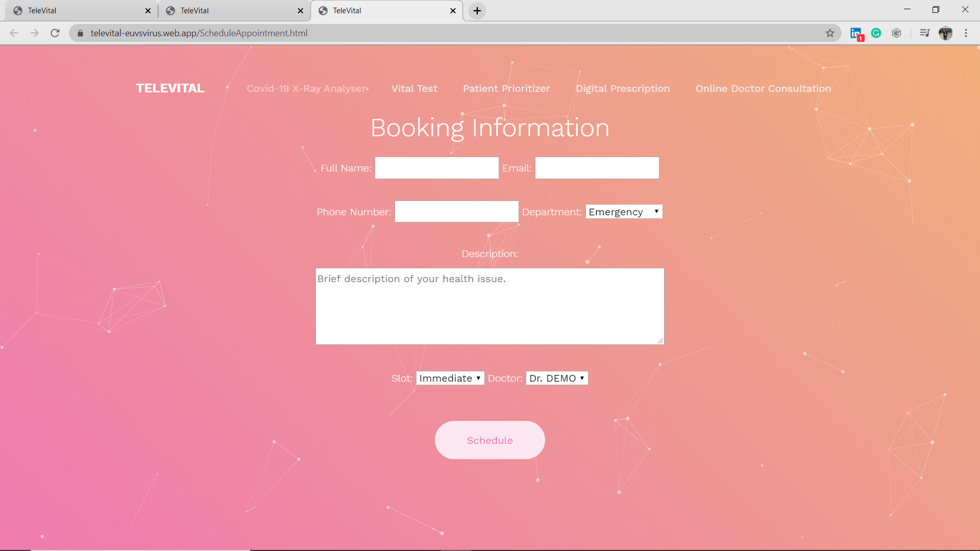
Task: Open the Chrome profile avatar
Action: click(x=945, y=33)
